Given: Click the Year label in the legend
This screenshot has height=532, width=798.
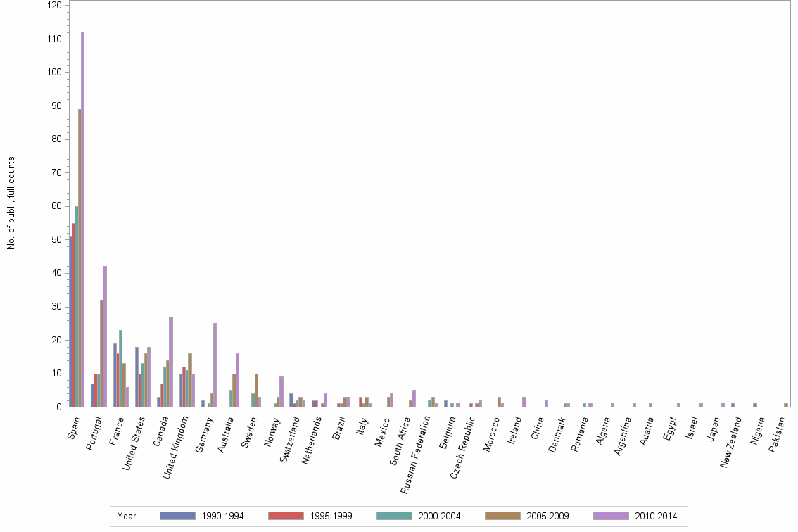Looking at the screenshot, I should click(x=128, y=516).
